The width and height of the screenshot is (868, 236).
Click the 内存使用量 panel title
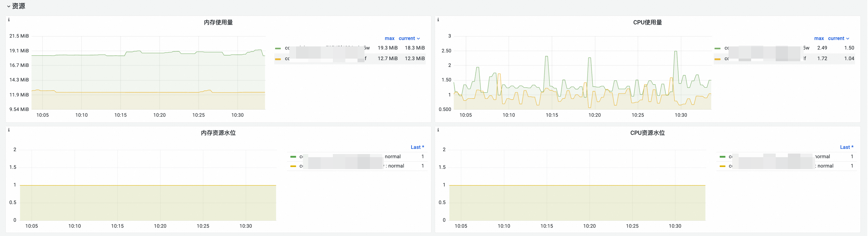218,23
